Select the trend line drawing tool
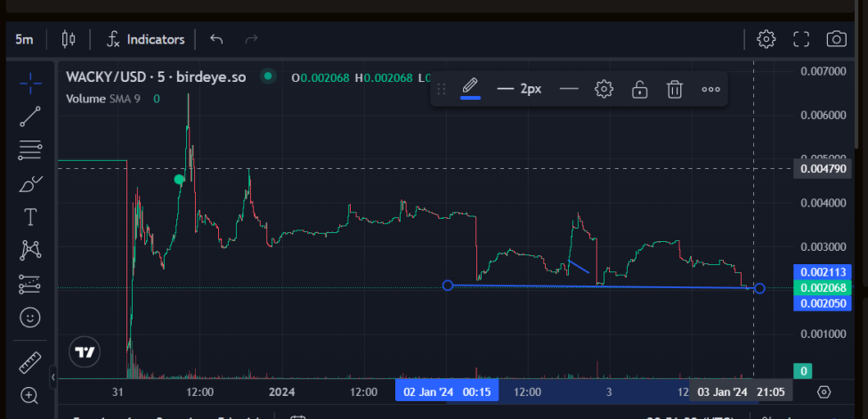 [x=30, y=117]
